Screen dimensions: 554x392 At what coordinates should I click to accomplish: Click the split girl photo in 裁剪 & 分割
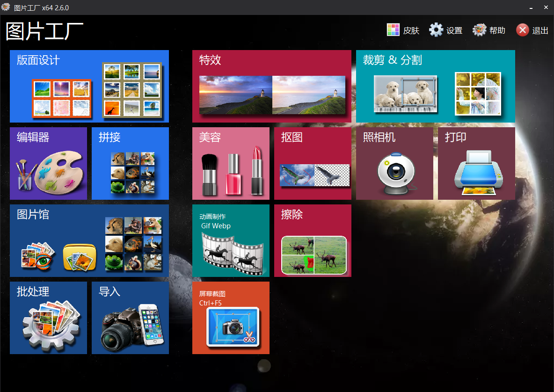pos(478,94)
